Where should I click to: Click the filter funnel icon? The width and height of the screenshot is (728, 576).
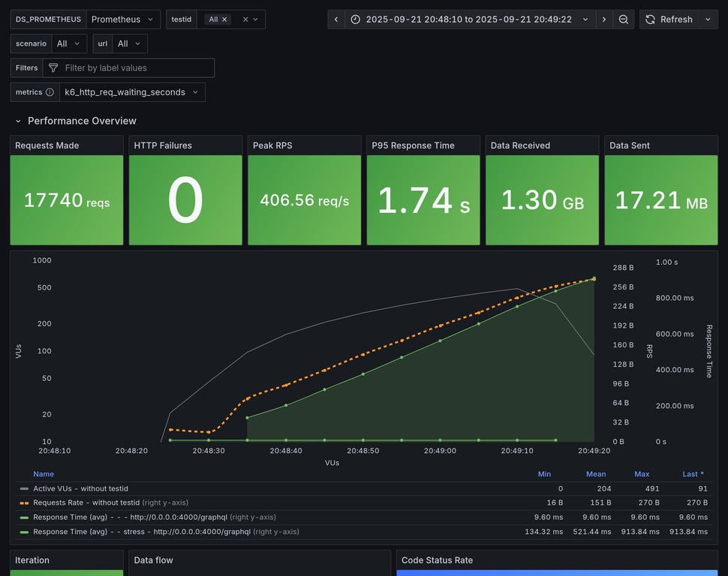[53, 68]
